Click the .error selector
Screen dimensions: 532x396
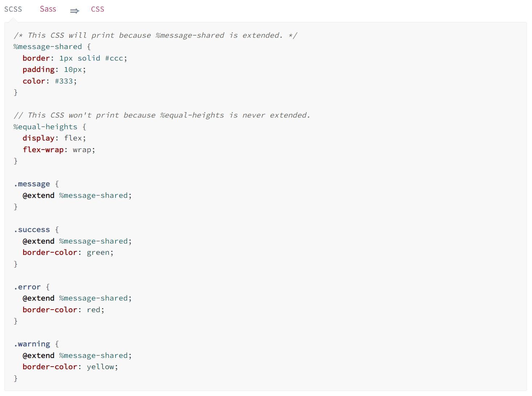pyautogui.click(x=27, y=287)
